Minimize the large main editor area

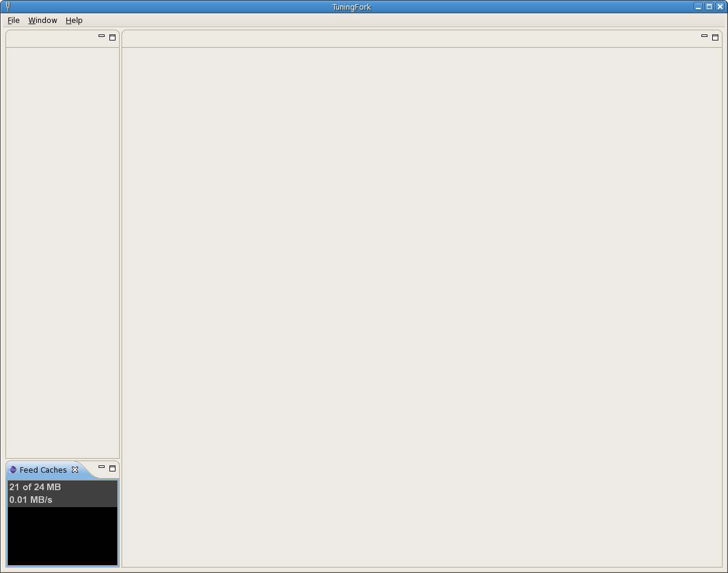coord(704,37)
